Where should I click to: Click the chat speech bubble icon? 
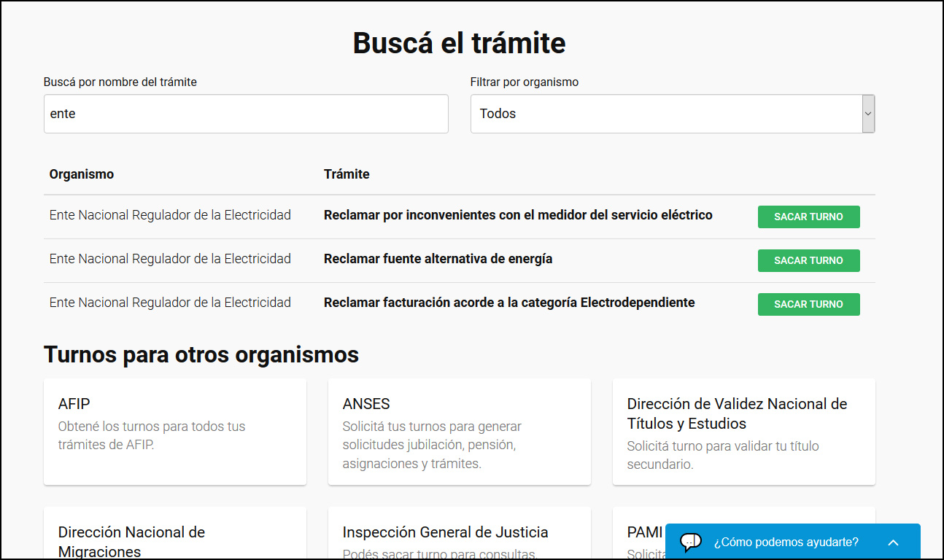690,542
